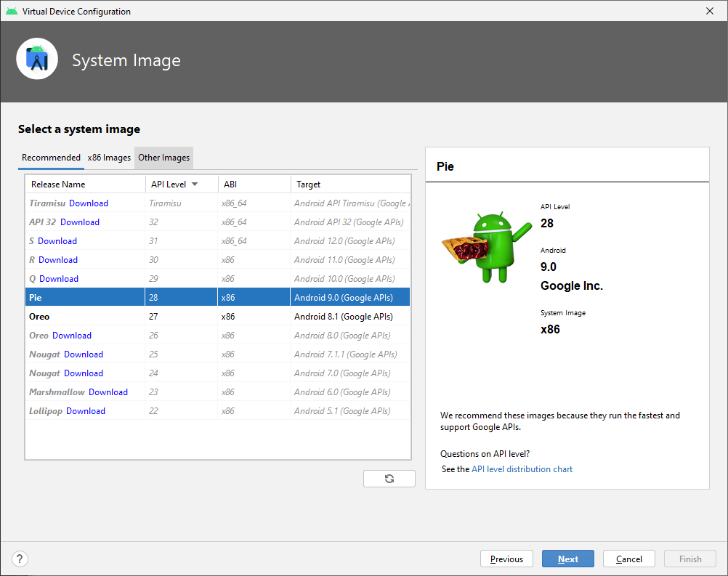Download the Marshmallow system image

[x=108, y=392]
